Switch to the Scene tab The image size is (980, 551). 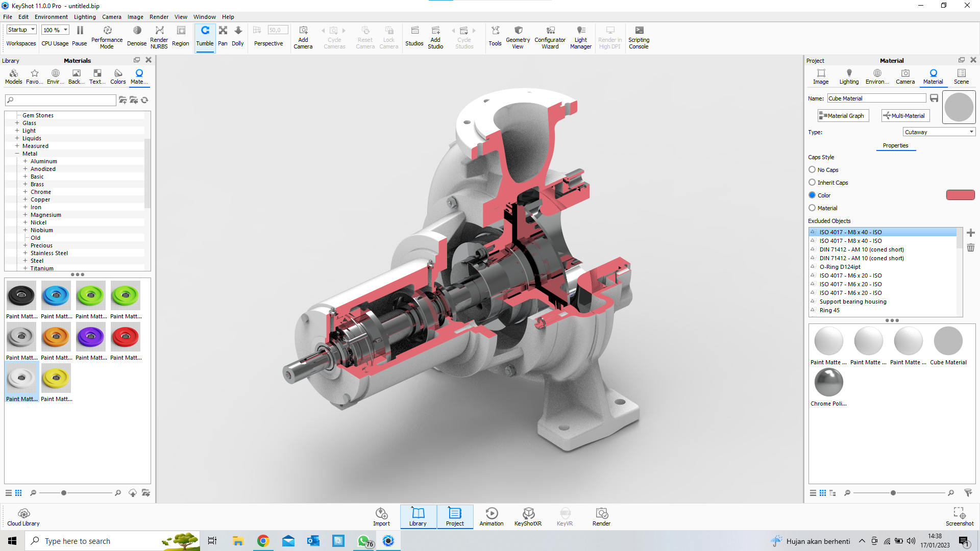tap(961, 76)
